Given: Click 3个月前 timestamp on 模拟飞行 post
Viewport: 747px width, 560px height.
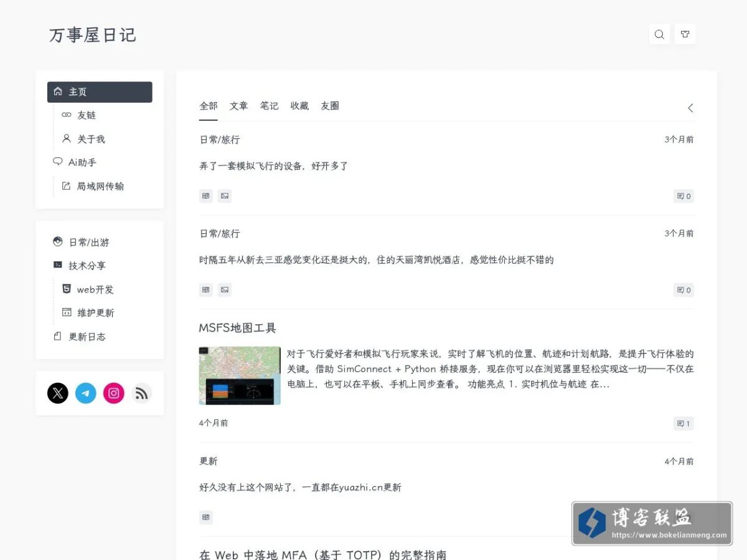Looking at the screenshot, I should coord(679,139).
